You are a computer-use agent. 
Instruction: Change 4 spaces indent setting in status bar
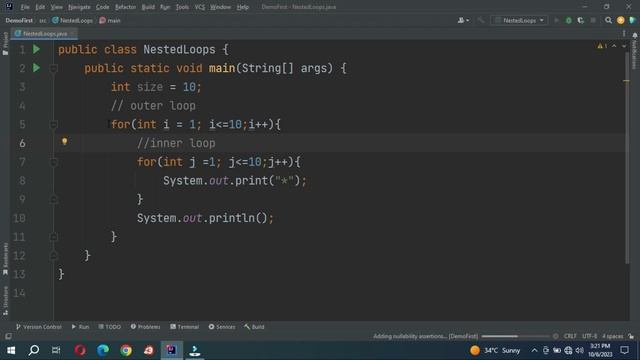(612, 336)
